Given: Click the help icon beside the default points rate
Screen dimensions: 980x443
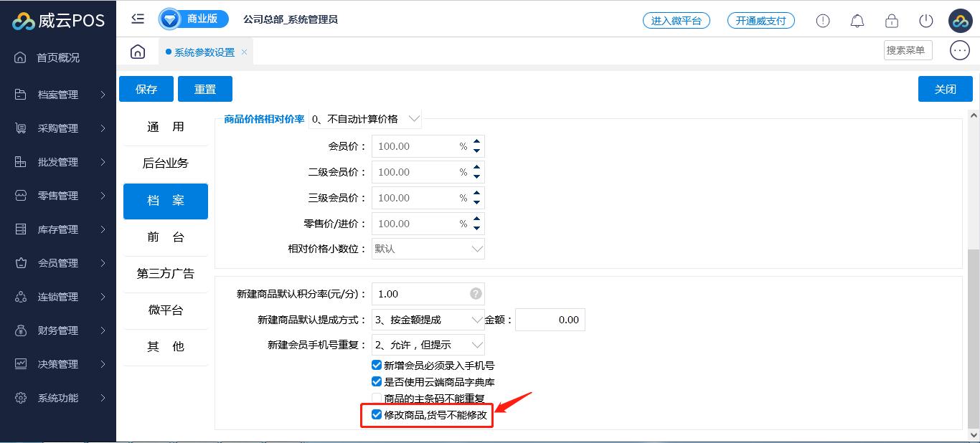Looking at the screenshot, I should 476,294.
